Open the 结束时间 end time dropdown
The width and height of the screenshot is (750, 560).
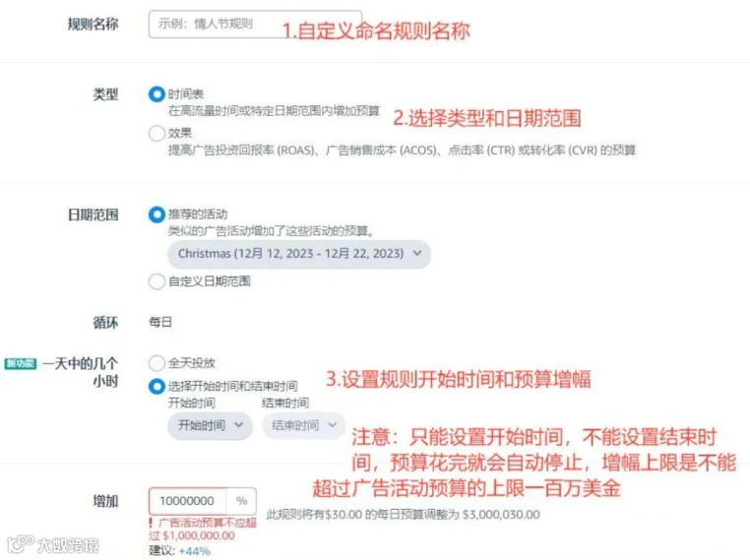point(304,425)
